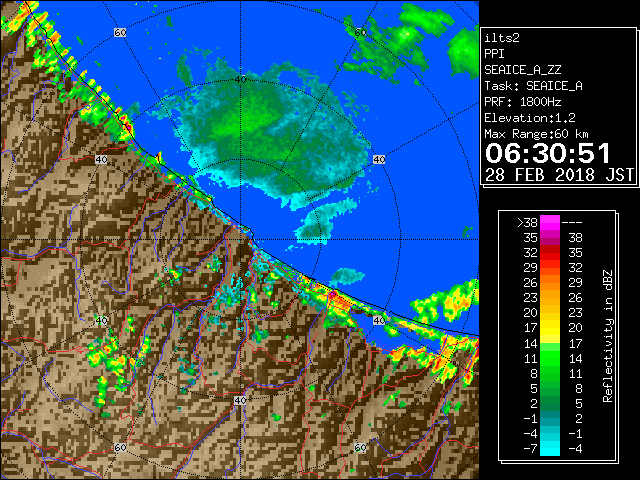The width and height of the screenshot is (640, 480).
Task: Click the "PRF: 1800Hz" value
Action: point(522,102)
